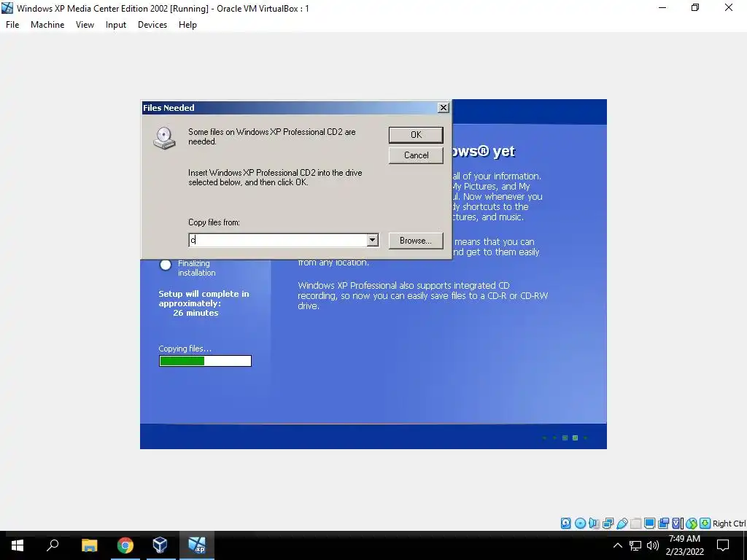This screenshot has width=747, height=560.
Task: Click the network tray icon
Action: point(635,545)
